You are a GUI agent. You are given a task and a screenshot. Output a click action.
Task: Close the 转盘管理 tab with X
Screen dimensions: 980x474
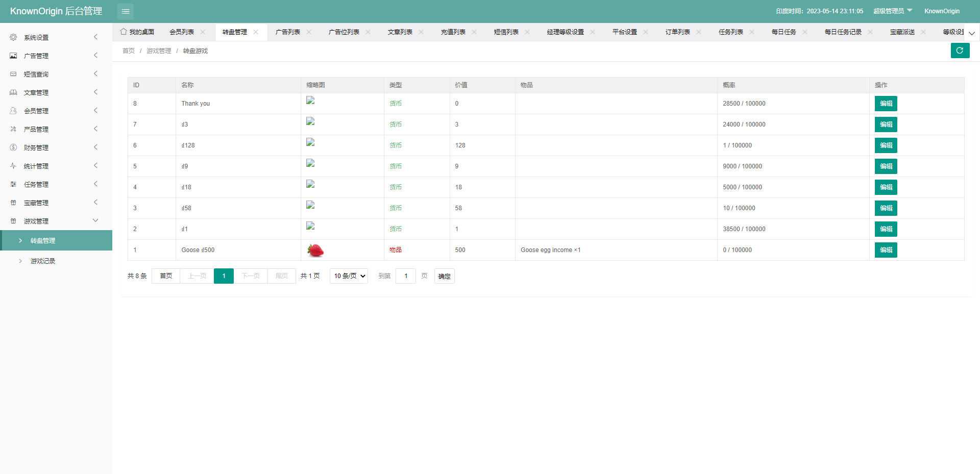pos(256,32)
